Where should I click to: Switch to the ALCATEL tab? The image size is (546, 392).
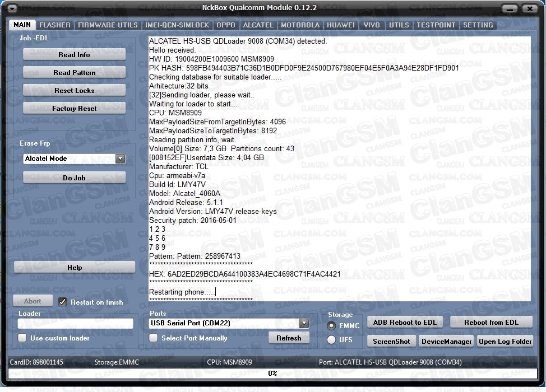258,25
